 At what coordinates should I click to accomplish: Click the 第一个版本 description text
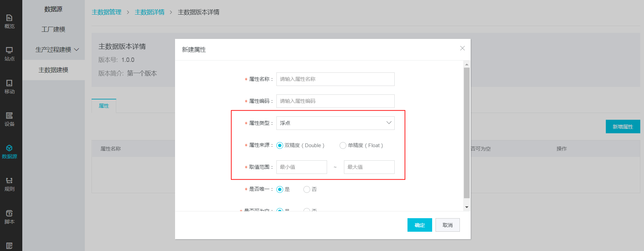click(142, 73)
